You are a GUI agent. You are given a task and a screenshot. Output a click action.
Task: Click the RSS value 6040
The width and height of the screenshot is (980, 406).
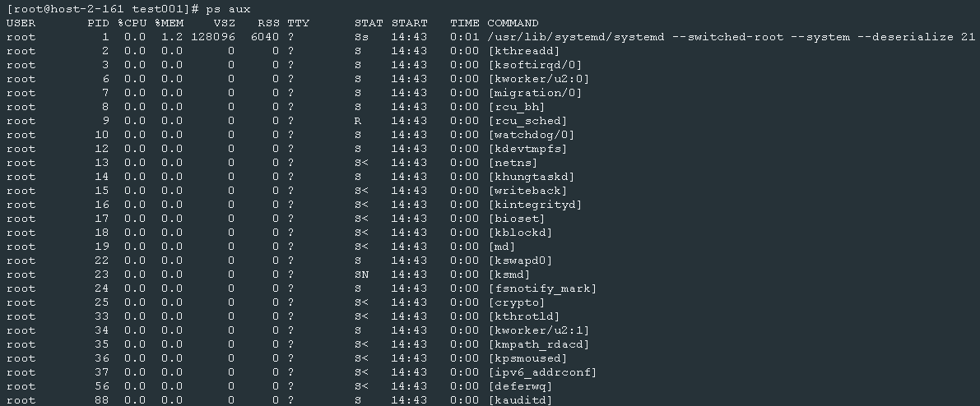click(x=265, y=37)
